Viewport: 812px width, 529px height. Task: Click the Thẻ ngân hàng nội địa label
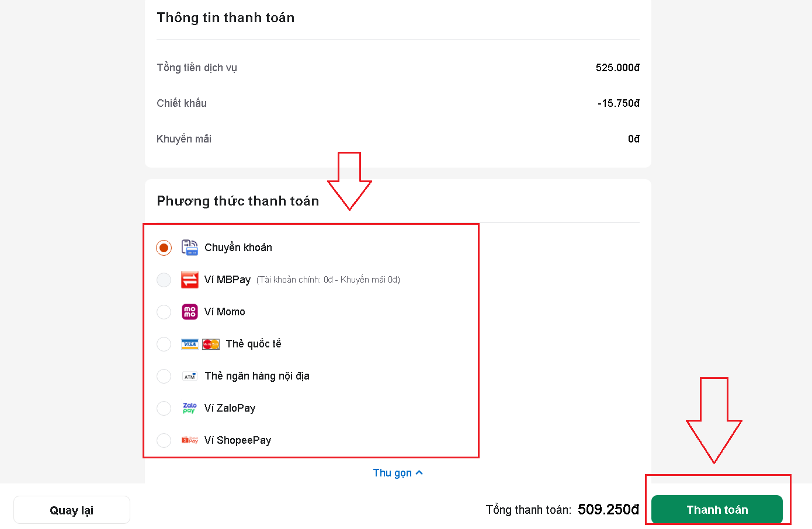(x=257, y=376)
